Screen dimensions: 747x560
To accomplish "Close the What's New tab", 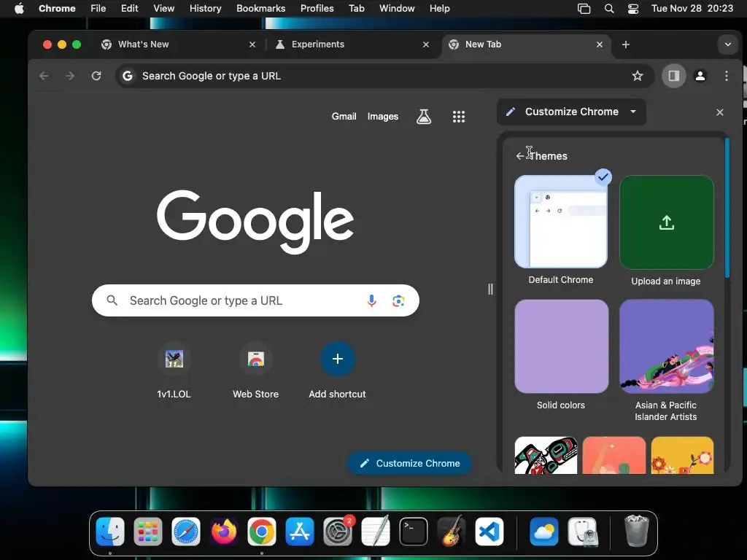I will [252, 44].
